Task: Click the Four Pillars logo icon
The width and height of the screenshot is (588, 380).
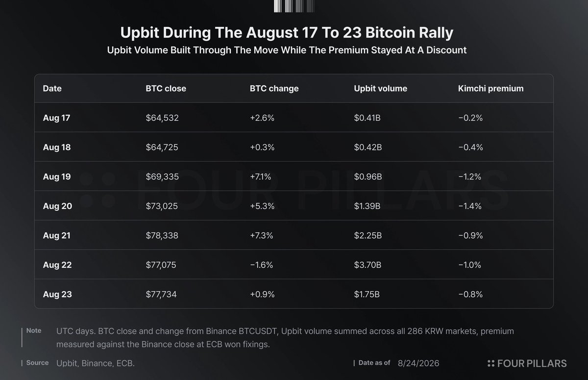Action: point(491,363)
